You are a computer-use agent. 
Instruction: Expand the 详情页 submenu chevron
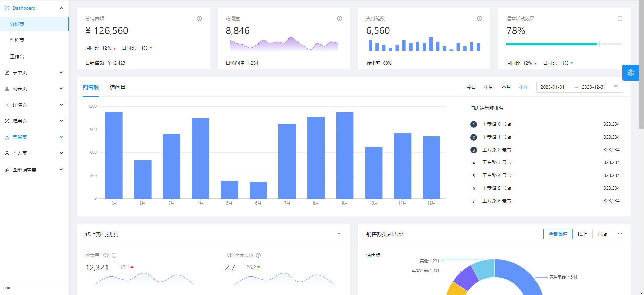tap(61, 105)
